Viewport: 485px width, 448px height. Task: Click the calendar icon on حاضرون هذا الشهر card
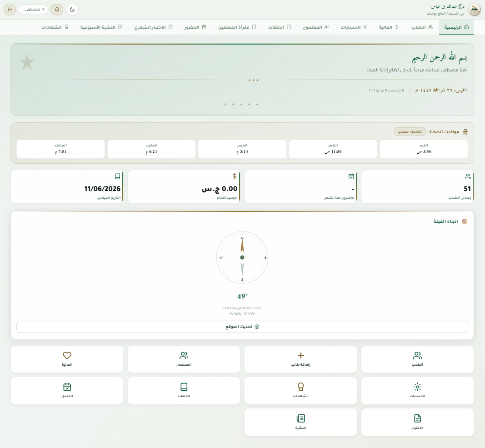(351, 176)
